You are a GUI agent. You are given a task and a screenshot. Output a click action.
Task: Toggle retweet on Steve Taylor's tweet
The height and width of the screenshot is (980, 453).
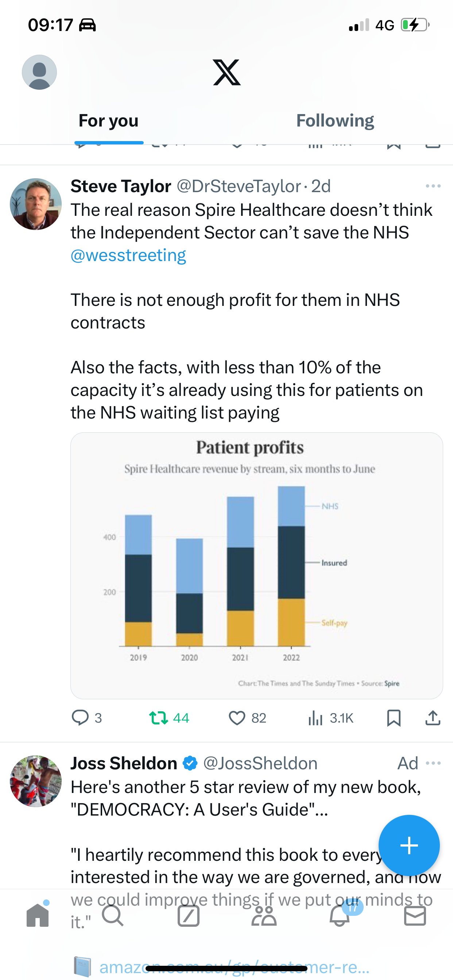click(x=158, y=718)
